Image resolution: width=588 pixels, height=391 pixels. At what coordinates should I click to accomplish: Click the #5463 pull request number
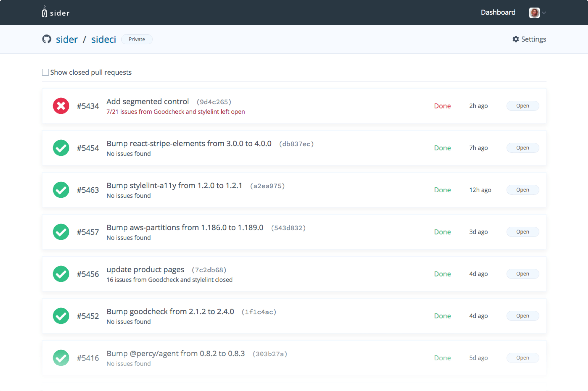88,190
